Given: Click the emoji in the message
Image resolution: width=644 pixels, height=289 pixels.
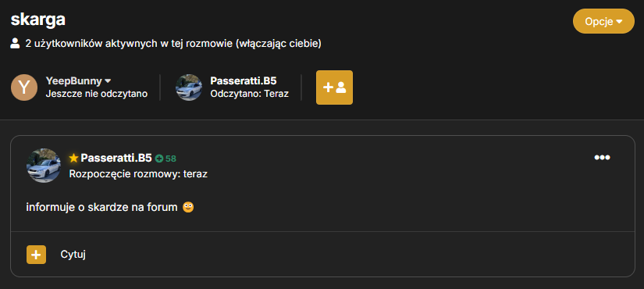Looking at the screenshot, I should [x=188, y=208].
